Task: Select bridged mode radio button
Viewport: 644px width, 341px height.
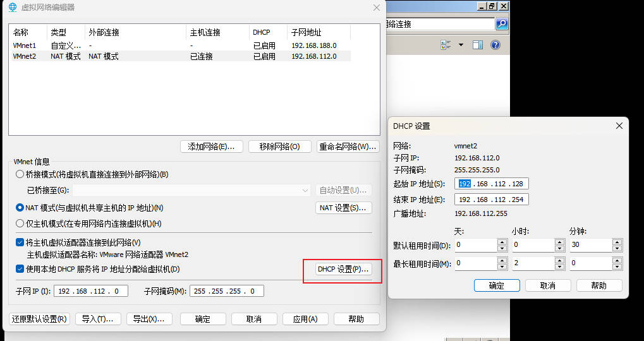Action: tap(20, 174)
